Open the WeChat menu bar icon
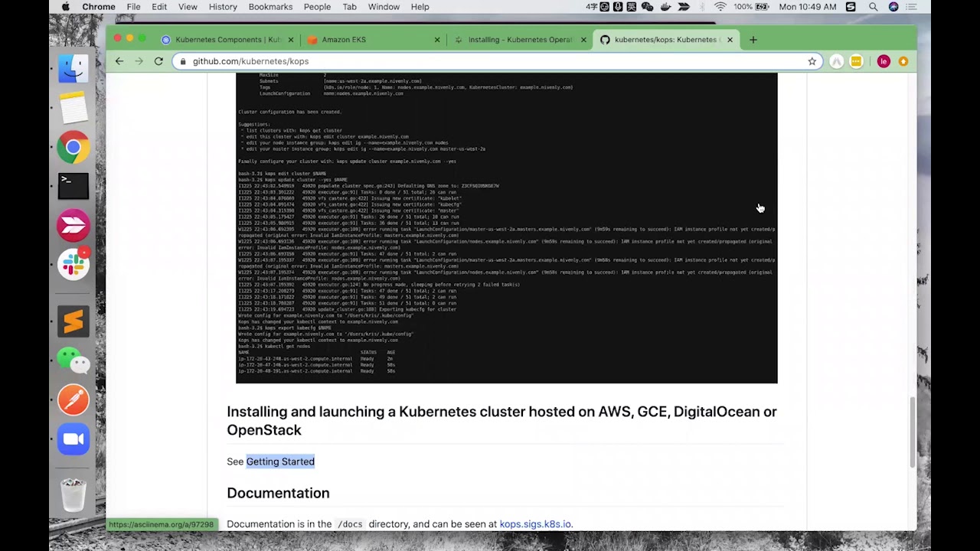The width and height of the screenshot is (980, 551). (648, 7)
